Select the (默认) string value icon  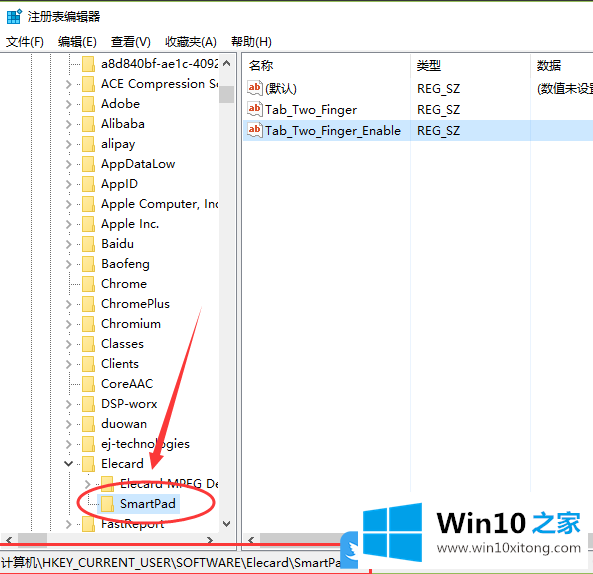[255, 88]
